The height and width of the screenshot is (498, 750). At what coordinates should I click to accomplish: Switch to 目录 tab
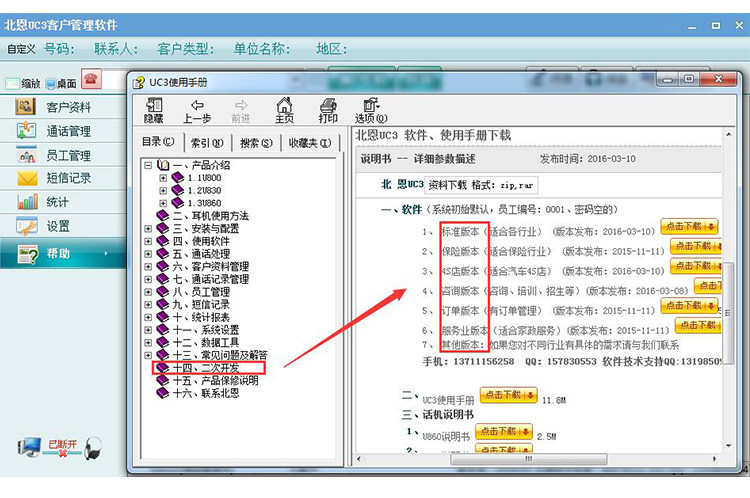point(158,142)
